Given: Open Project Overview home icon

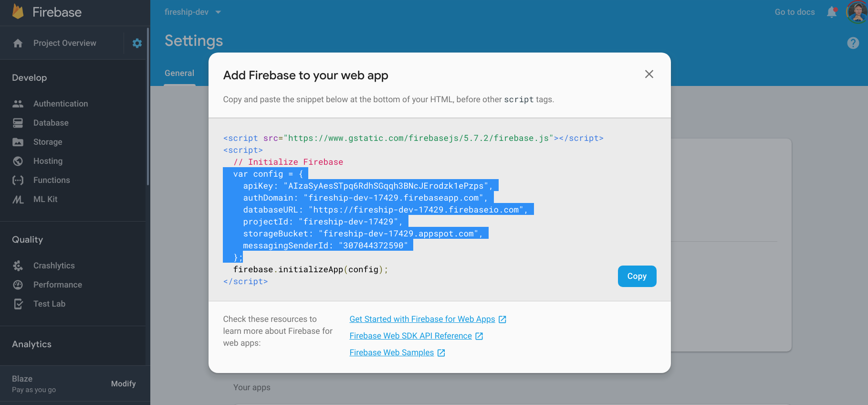Looking at the screenshot, I should tap(18, 43).
